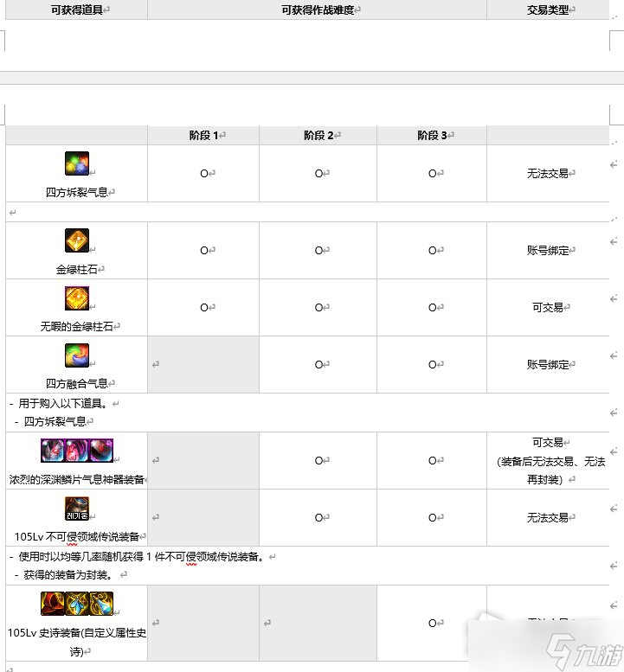Click the 浓烈的深渊鳞片气息神器装备 label
The width and height of the screenshot is (624, 672).
pos(77,480)
